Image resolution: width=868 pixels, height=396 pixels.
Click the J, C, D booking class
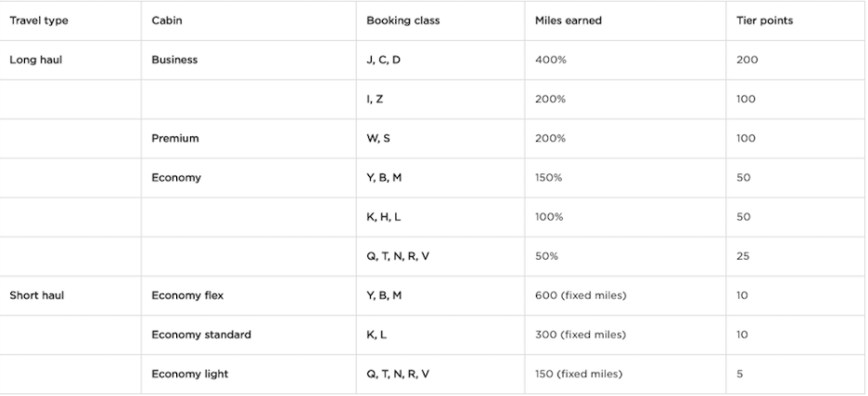[x=384, y=60]
